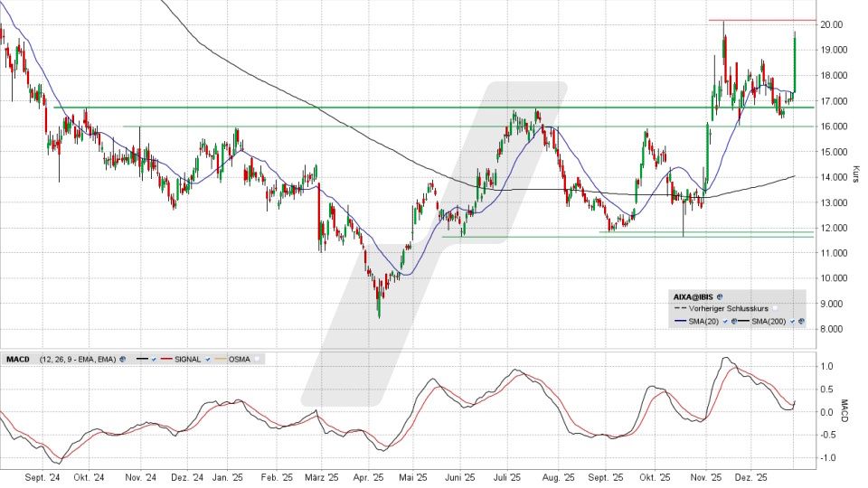Click MACD parameters settings icon
The height and width of the screenshot is (488, 868).
point(121,359)
